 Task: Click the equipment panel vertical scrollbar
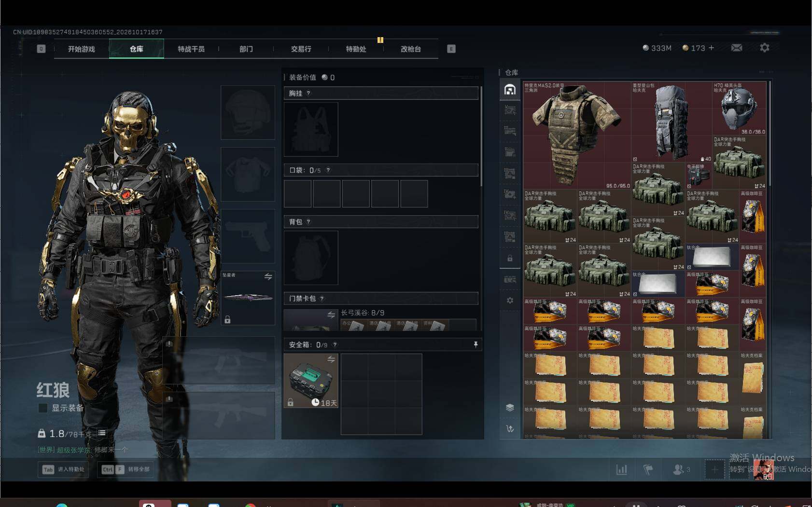tap(481, 137)
